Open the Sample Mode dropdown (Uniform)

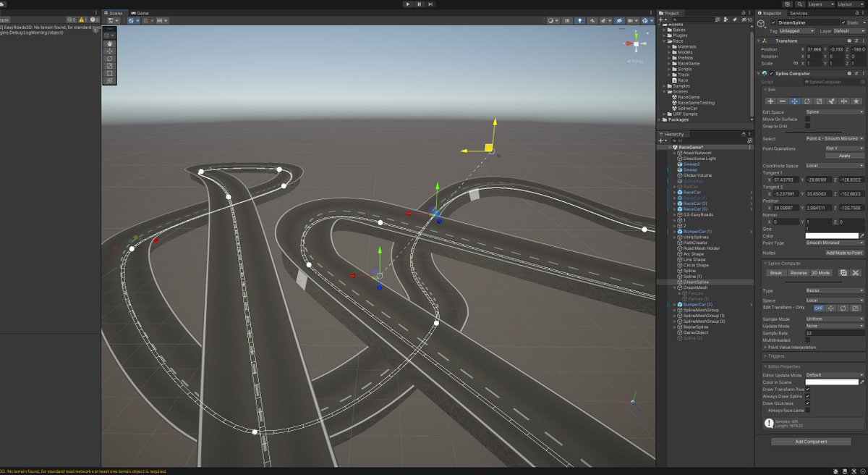(835, 319)
